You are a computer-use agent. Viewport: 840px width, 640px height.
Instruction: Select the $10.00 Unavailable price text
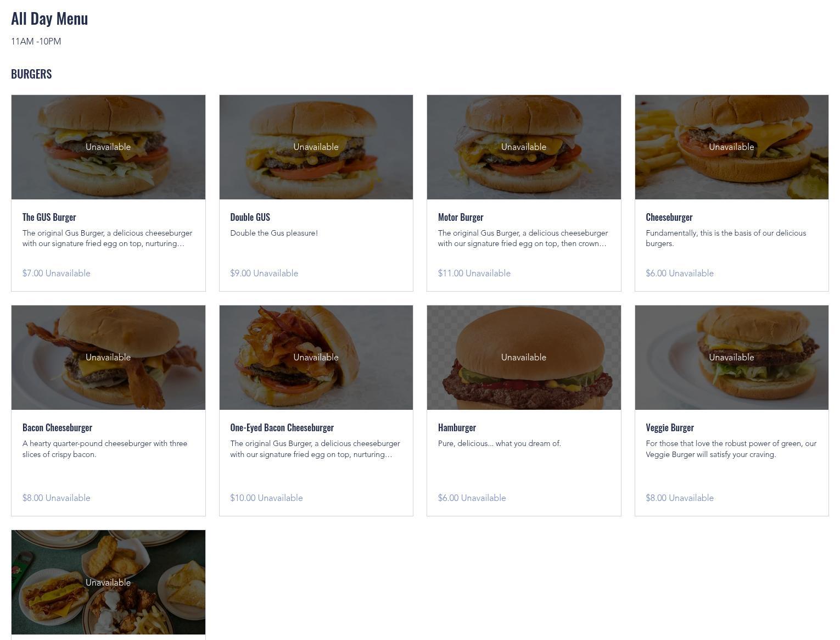point(266,498)
